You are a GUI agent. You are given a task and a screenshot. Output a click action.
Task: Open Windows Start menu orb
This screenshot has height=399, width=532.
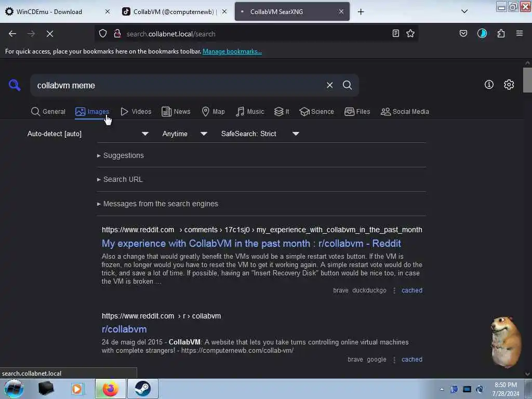(14, 389)
